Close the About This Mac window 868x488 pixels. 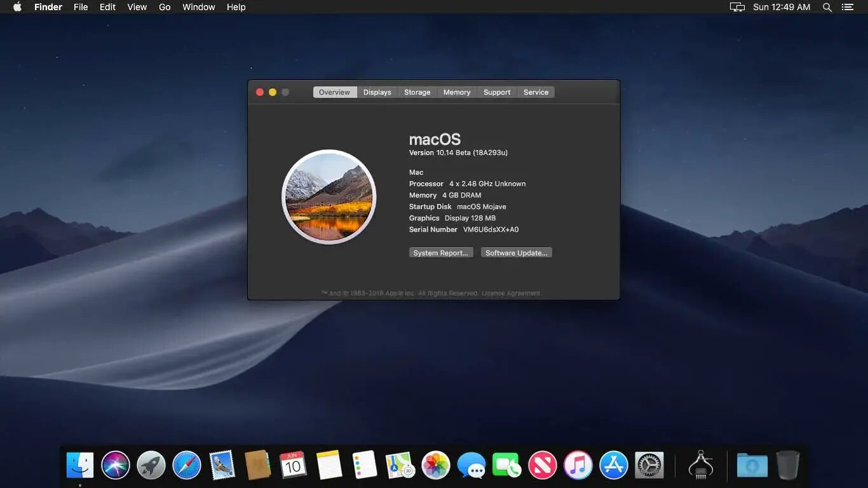coord(260,92)
